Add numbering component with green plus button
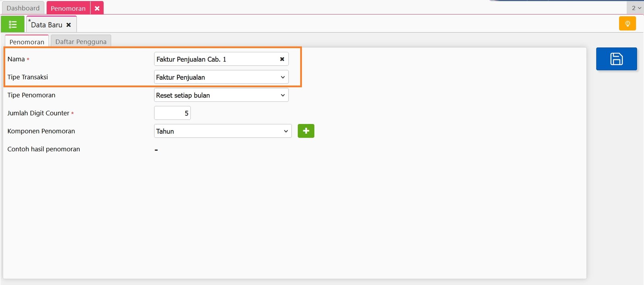The height and width of the screenshot is (285, 644). click(x=306, y=131)
